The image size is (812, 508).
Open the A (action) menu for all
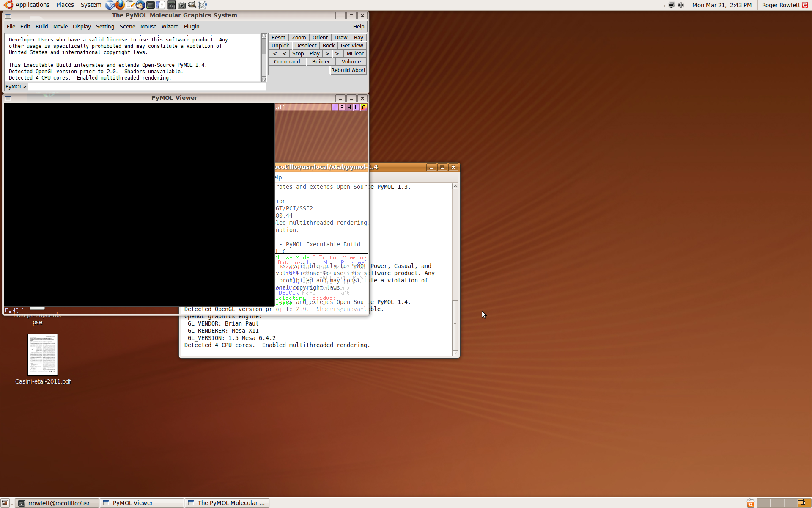[x=335, y=108]
